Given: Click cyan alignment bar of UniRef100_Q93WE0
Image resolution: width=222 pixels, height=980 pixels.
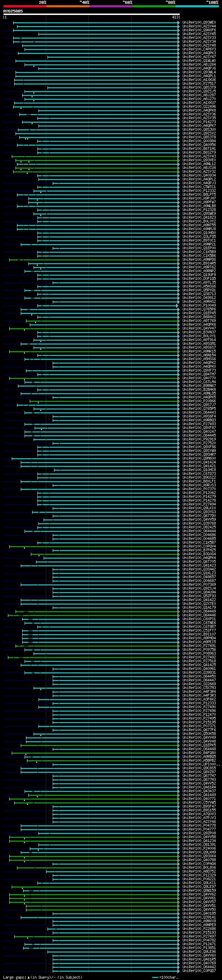Looking at the screenshot, I should [96, 23].
